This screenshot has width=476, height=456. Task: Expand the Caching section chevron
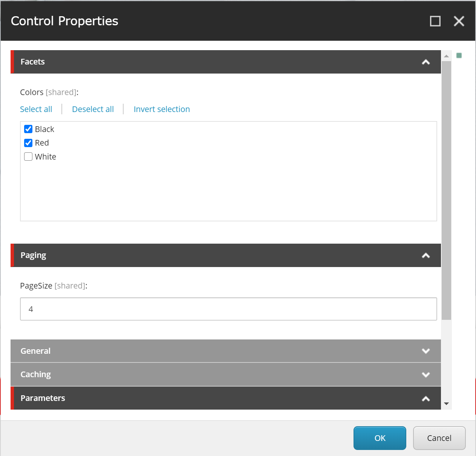tap(425, 375)
